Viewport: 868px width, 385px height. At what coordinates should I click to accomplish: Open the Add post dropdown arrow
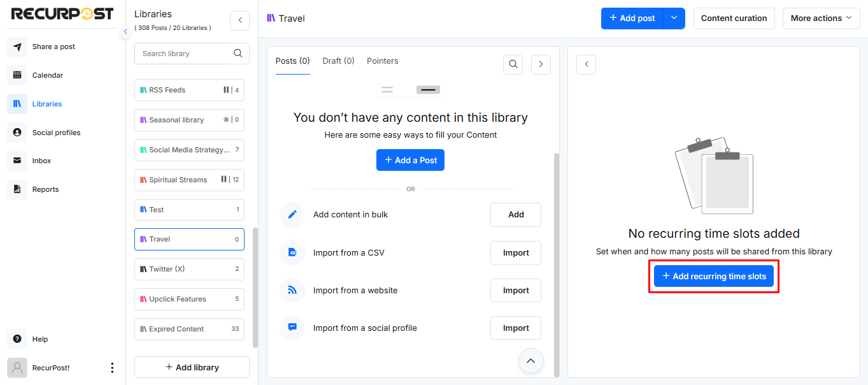674,18
